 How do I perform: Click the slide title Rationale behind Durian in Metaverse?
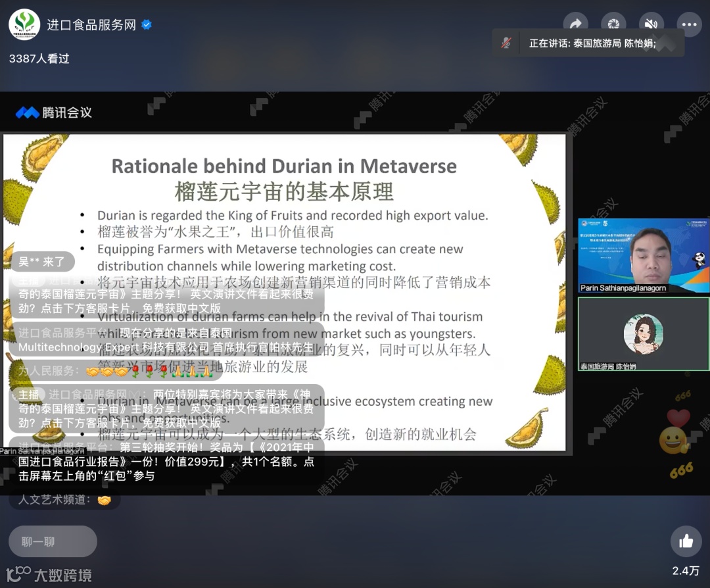point(284,166)
